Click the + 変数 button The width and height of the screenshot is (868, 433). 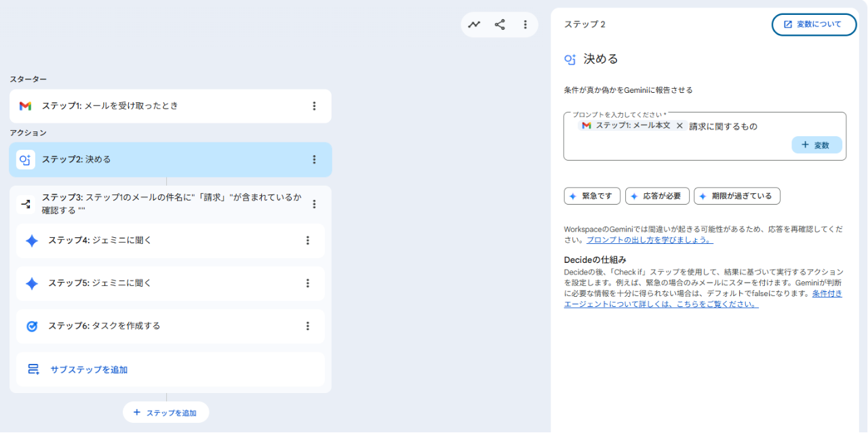coord(816,145)
